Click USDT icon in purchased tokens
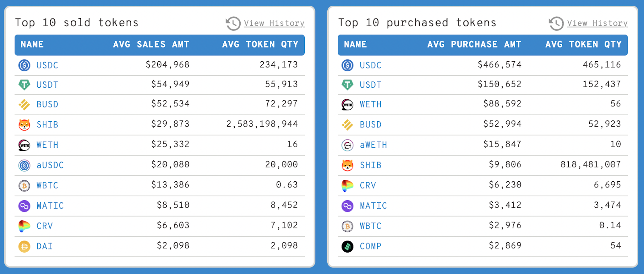This screenshot has height=274, width=644. click(347, 85)
